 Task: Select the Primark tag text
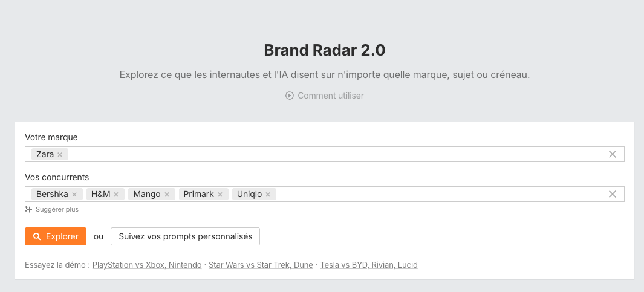coord(199,194)
